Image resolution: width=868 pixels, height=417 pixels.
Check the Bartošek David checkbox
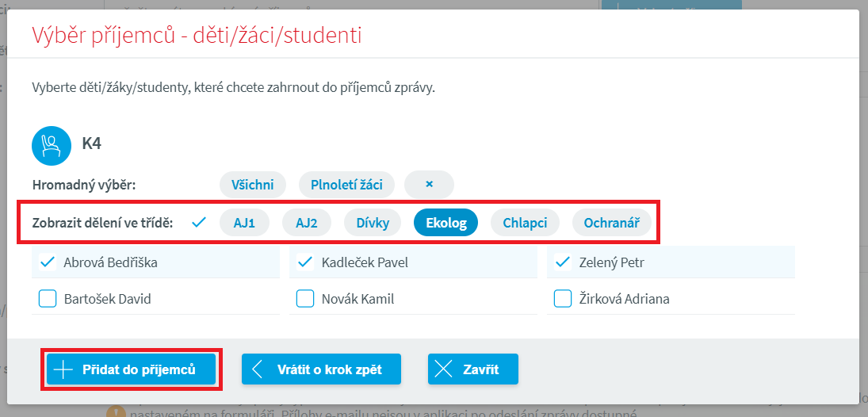[48, 299]
